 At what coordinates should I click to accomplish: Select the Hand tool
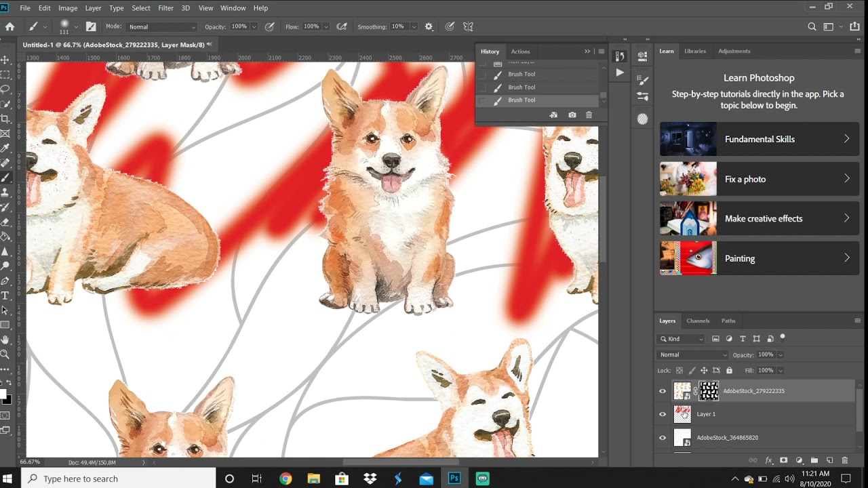(5, 340)
